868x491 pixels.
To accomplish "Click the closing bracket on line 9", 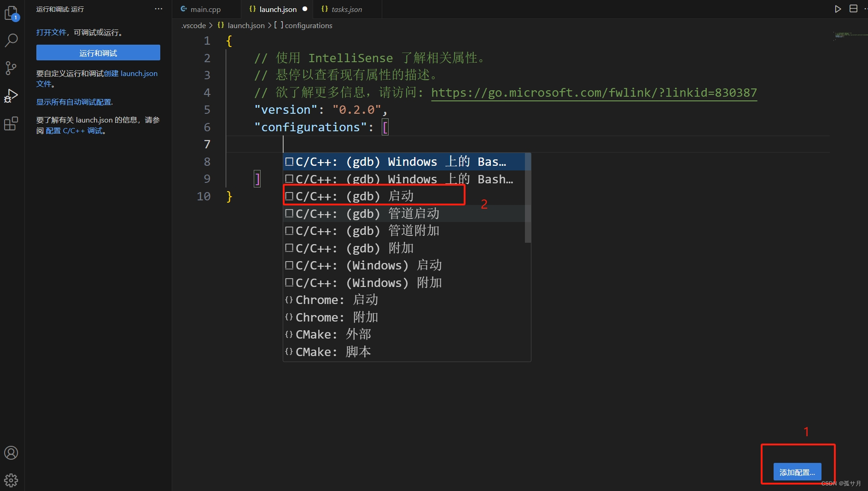I will (257, 179).
